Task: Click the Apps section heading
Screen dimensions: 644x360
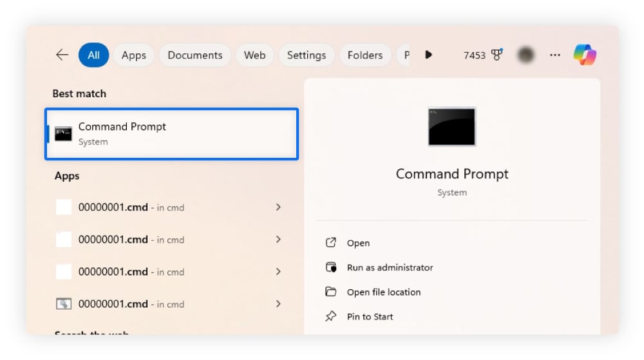Action: click(x=67, y=176)
